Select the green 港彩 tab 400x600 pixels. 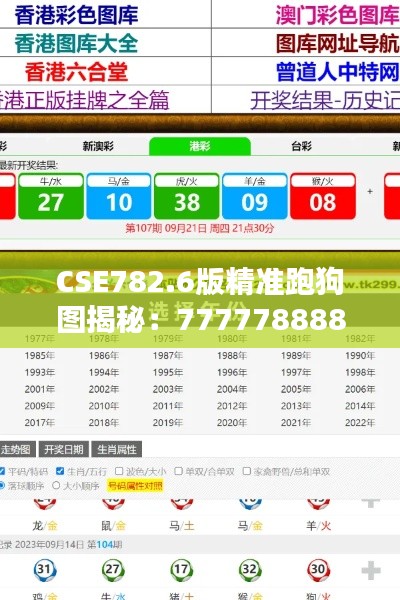200,146
